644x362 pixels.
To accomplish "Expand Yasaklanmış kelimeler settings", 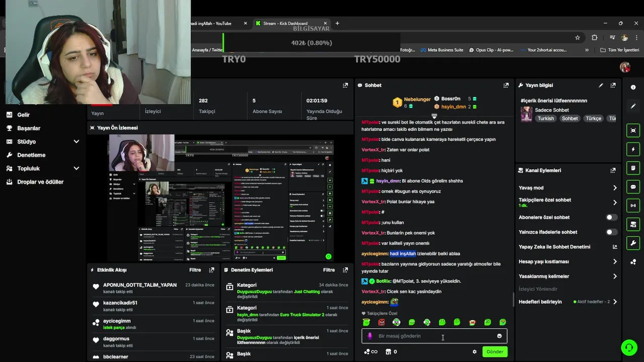I will [614, 276].
